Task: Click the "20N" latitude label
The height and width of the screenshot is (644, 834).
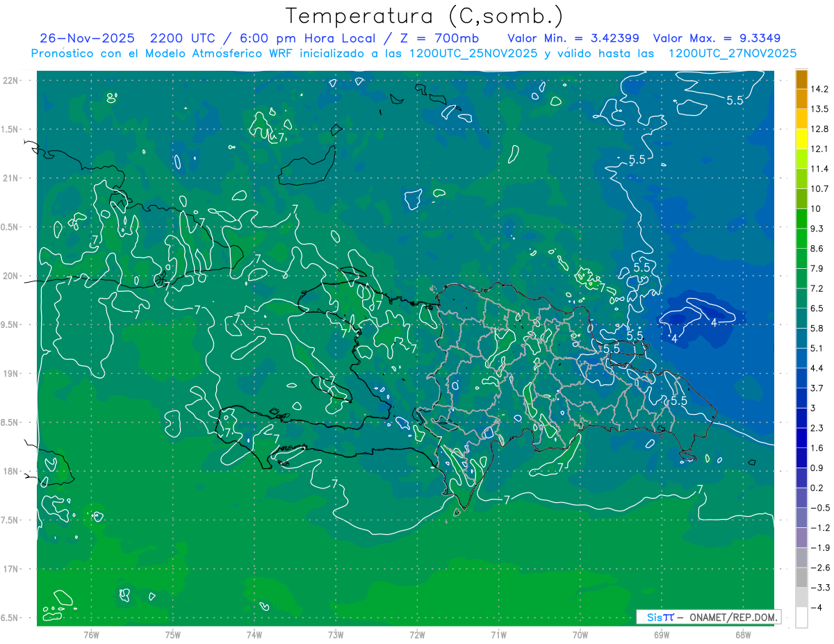Action: (10, 276)
